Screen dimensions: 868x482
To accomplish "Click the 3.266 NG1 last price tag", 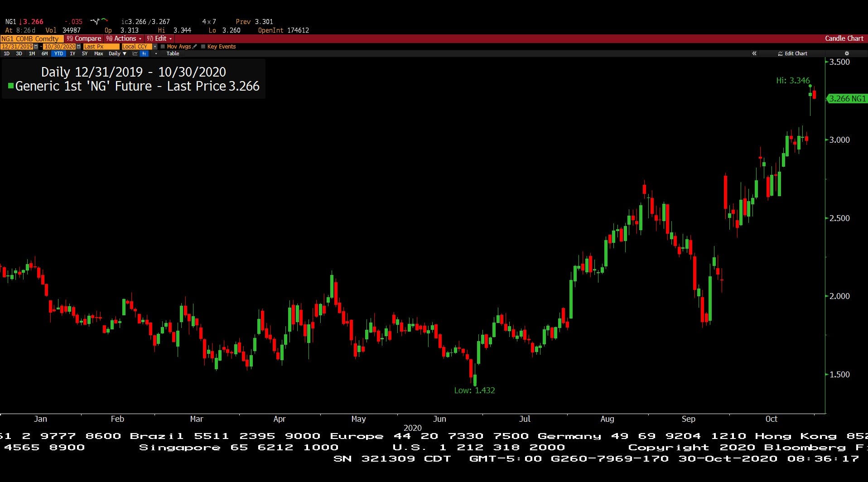I will pos(847,98).
